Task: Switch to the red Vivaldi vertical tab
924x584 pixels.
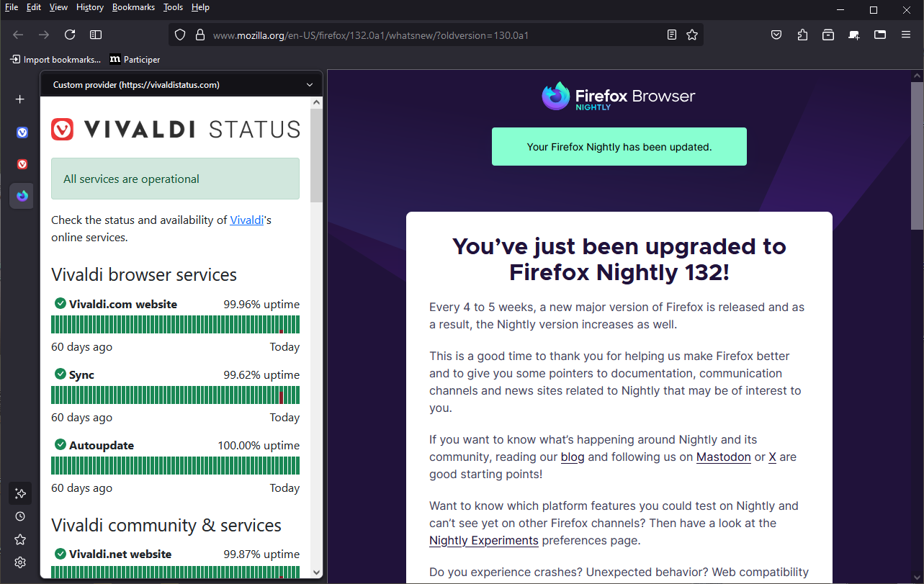Action: point(22,164)
